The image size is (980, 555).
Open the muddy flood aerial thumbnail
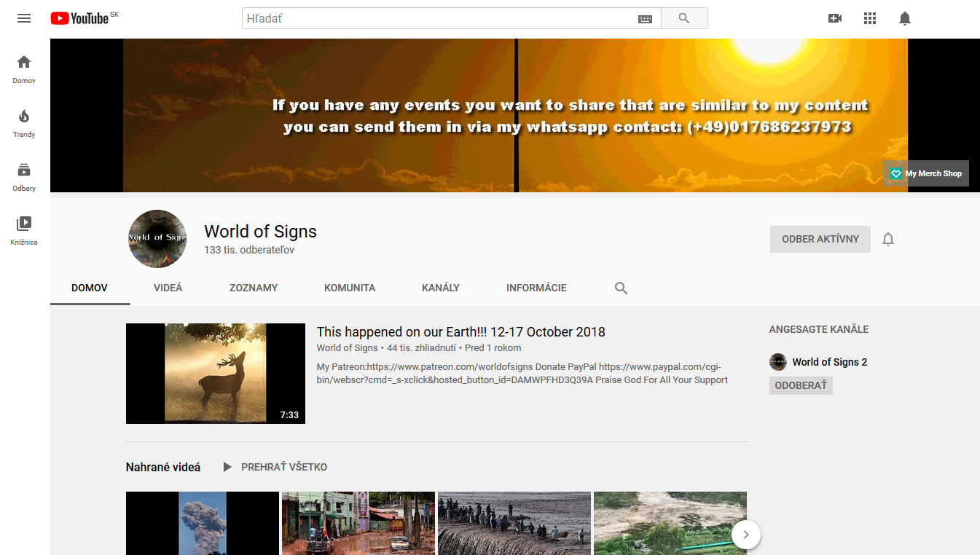(670, 523)
